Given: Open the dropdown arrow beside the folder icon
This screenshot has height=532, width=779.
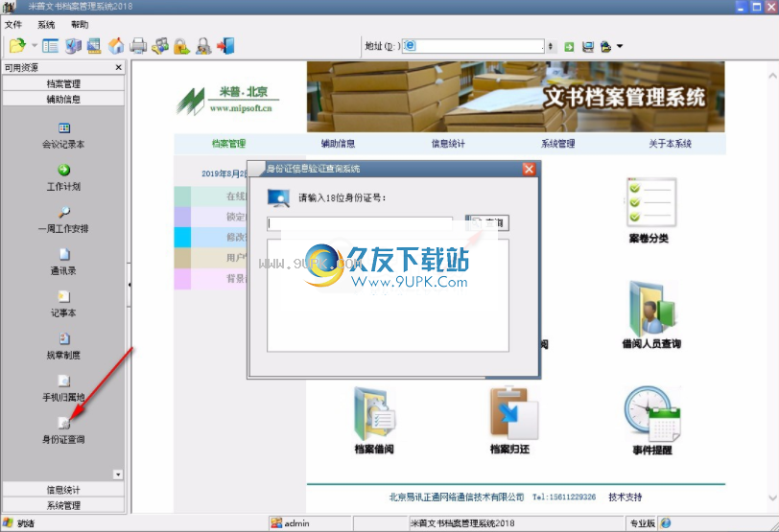Looking at the screenshot, I should click(35, 46).
